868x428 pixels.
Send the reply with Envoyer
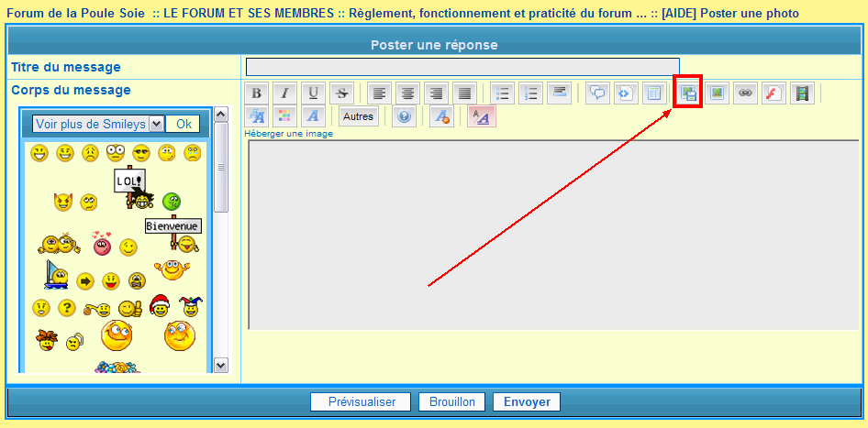[x=527, y=402]
